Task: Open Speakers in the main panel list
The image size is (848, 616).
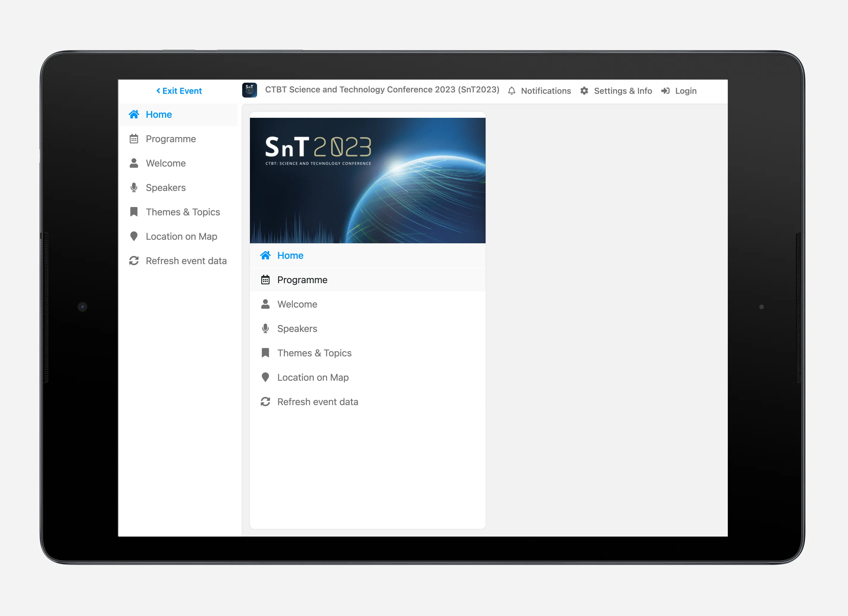Action: [x=367, y=329]
